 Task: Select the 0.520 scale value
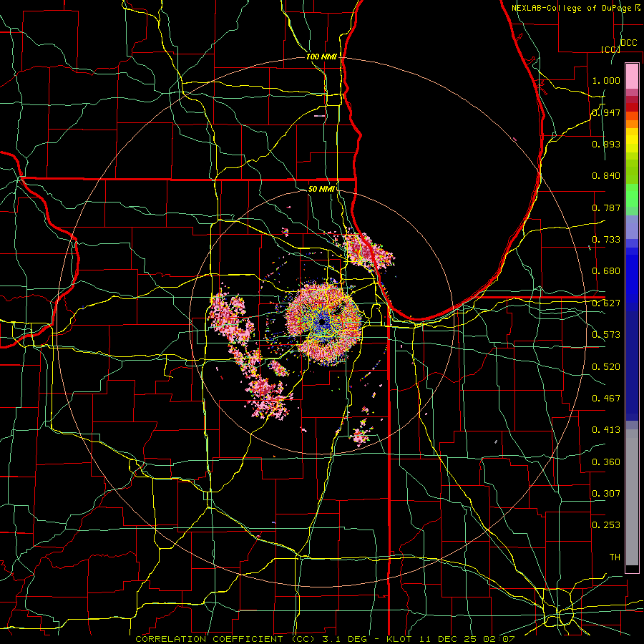(606, 367)
